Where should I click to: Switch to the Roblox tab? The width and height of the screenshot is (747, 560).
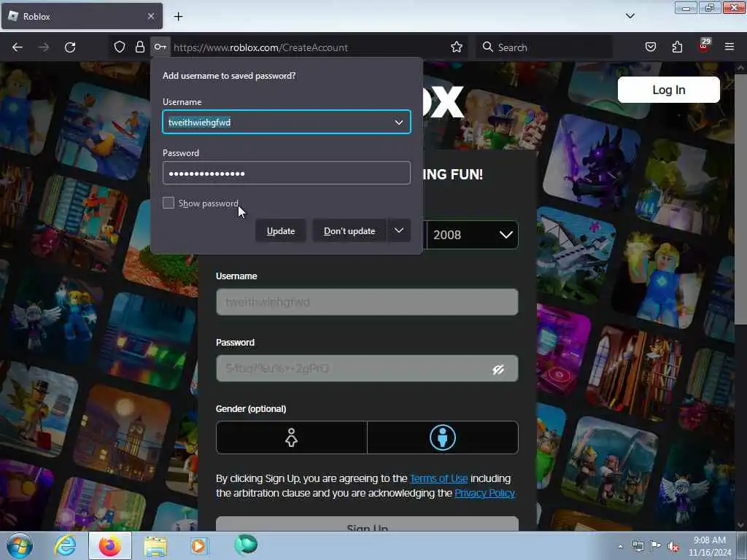click(x=82, y=16)
